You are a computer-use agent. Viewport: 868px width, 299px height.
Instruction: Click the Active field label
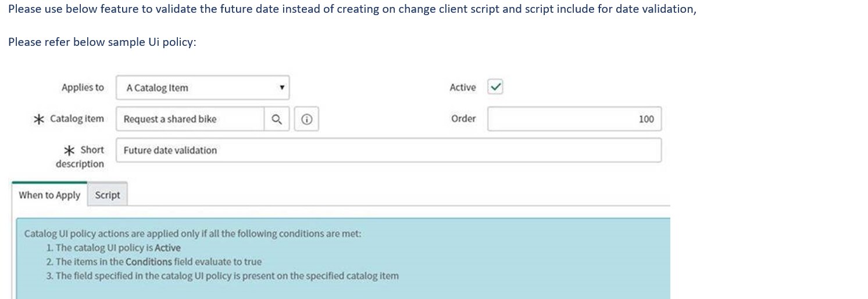[x=462, y=88]
